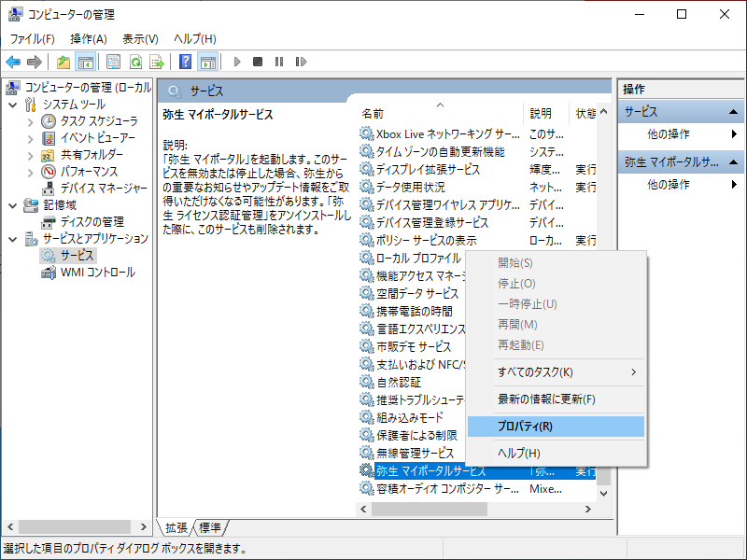
Task: Sort by the 名前 column header
Action: point(440,113)
